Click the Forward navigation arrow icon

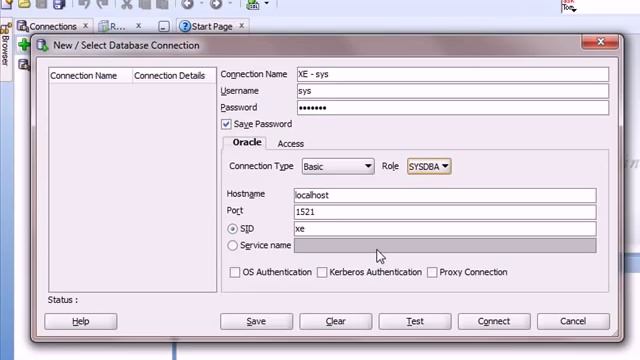coord(216,4)
